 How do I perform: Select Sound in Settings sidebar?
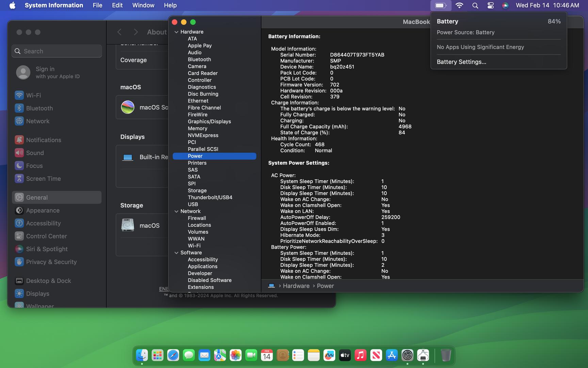56,153
